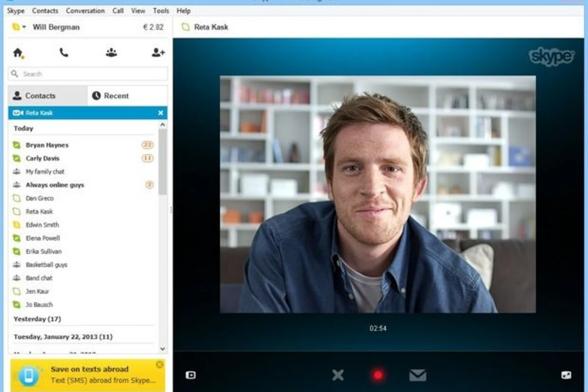Image resolution: width=588 pixels, height=392 pixels.
Task: Open the Save on texts abroad promo
Action: point(88,375)
